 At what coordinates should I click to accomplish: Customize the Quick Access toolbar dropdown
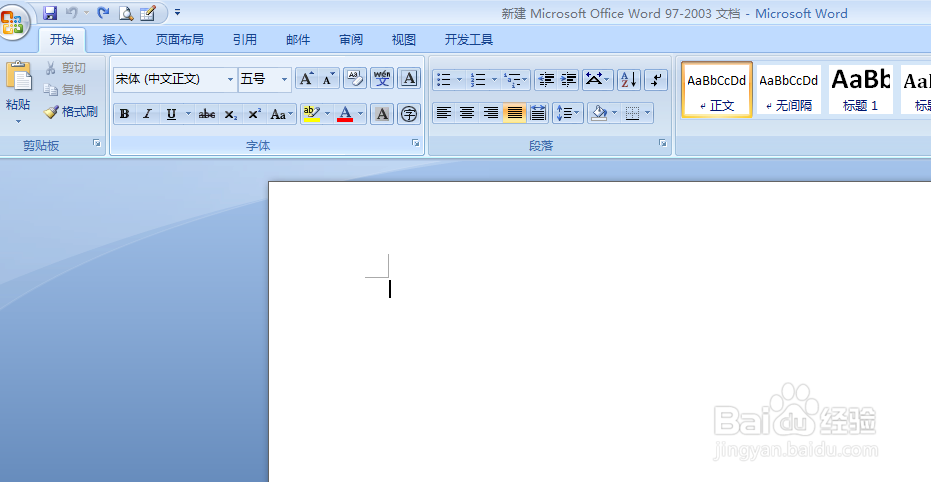(x=178, y=12)
